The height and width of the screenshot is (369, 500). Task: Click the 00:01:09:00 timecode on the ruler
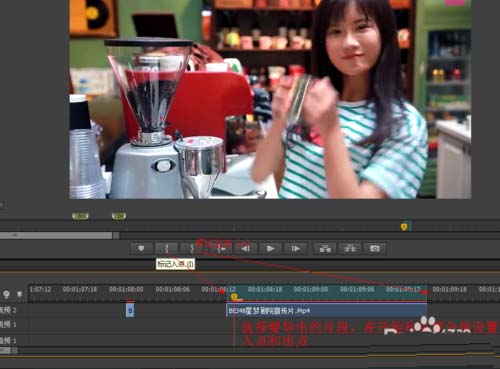[x=311, y=289]
